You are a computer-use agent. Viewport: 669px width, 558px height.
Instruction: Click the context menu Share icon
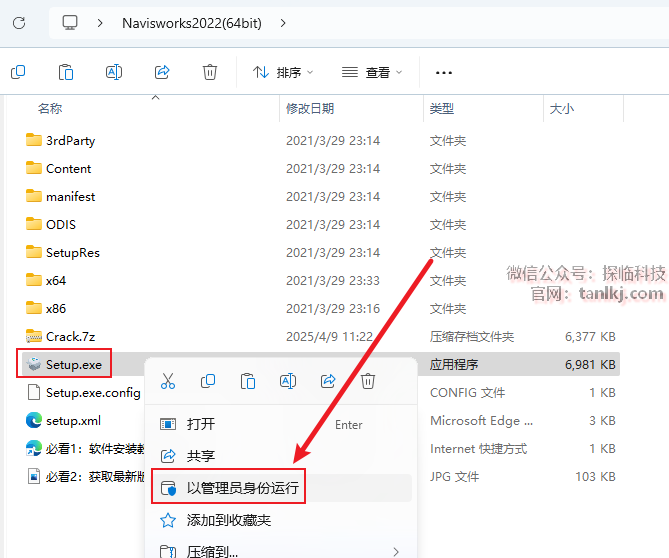[x=328, y=381]
